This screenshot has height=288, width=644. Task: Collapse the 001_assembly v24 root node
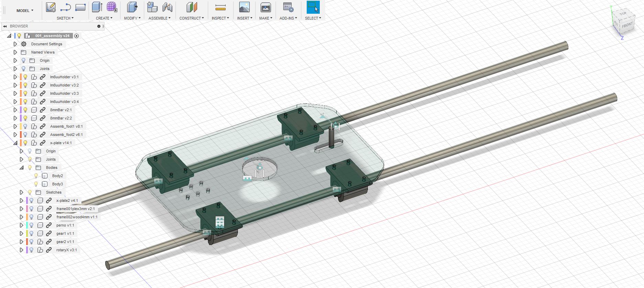click(9, 36)
